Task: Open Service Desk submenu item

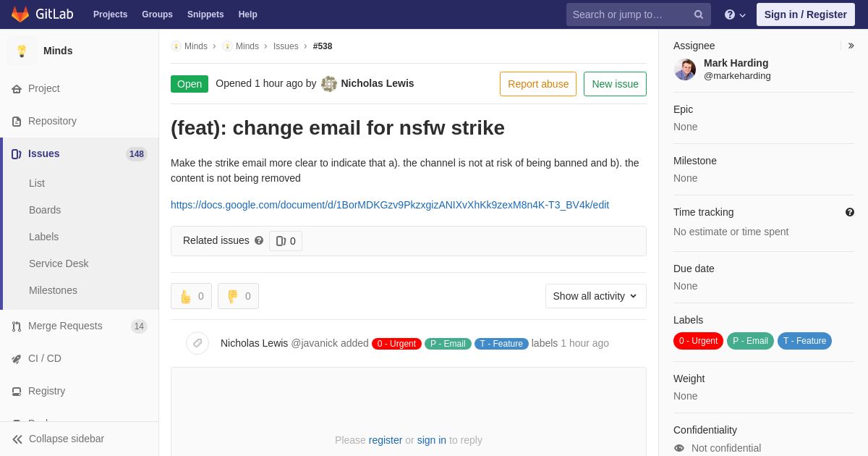Action: [59, 263]
